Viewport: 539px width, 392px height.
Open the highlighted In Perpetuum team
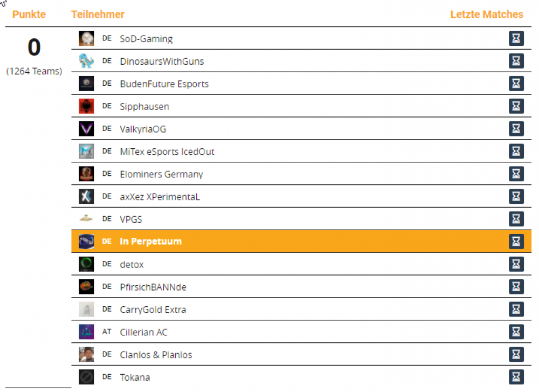pyautogui.click(x=150, y=242)
